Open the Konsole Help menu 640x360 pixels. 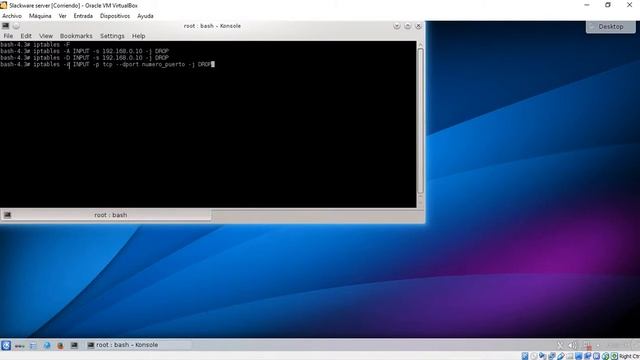tap(138, 36)
